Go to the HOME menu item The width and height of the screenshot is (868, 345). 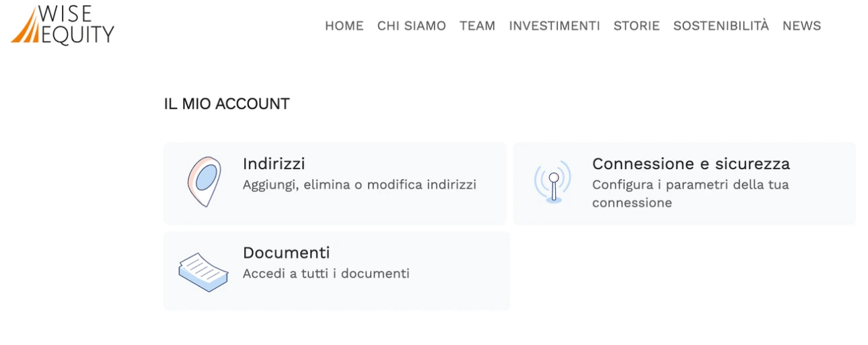(x=344, y=26)
